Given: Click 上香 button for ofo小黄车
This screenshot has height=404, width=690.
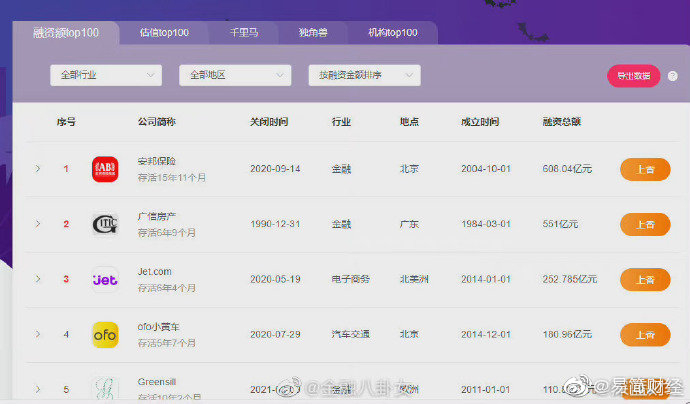Looking at the screenshot, I should pos(645,335).
